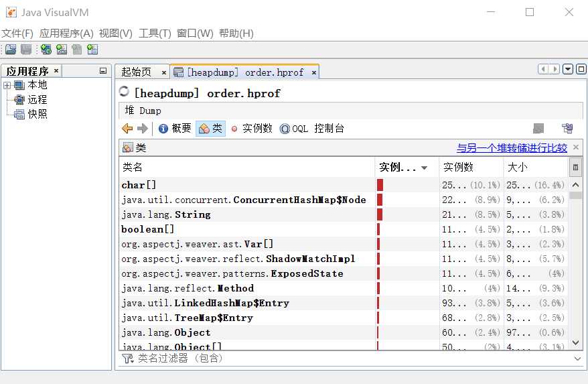588x384 pixels.
Task: Open the 工具(T) menu
Action: click(x=155, y=34)
